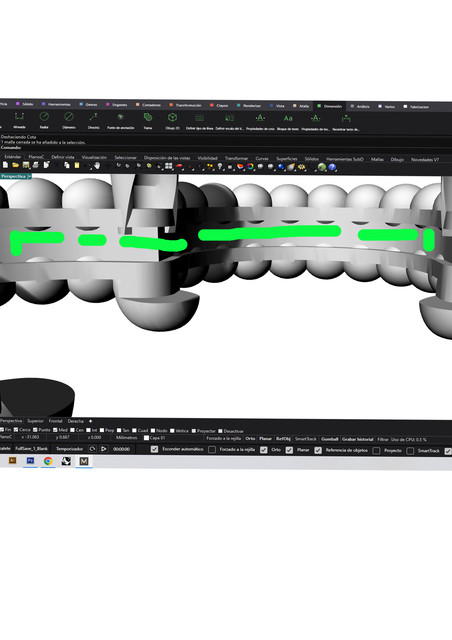The width and height of the screenshot is (452, 640).
Task: Click the color wheel icon
Action: pyautogui.click(x=250, y=167)
